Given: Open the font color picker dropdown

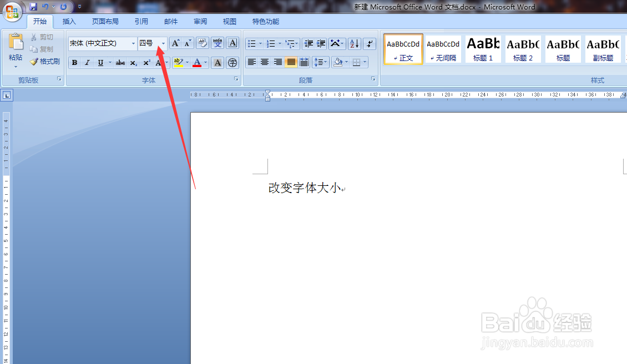Looking at the screenshot, I should click(205, 62).
